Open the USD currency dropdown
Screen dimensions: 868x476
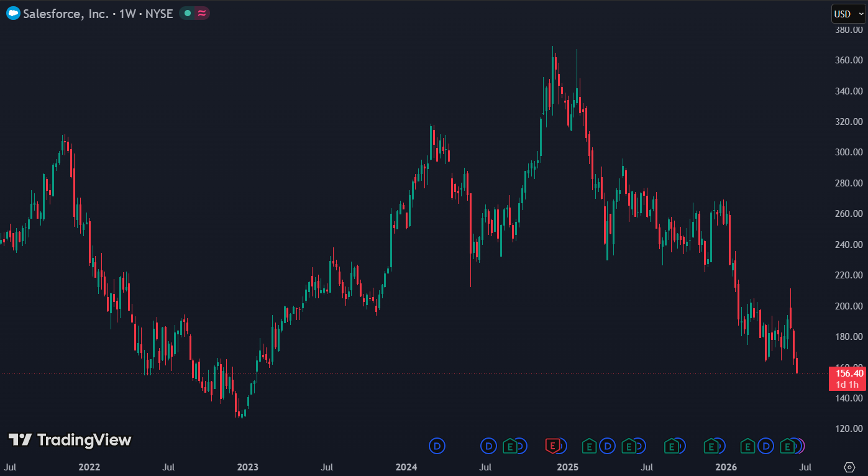848,14
